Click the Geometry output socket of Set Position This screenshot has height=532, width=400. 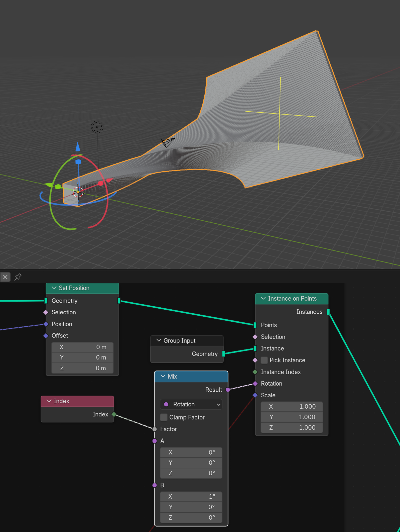[119, 301]
